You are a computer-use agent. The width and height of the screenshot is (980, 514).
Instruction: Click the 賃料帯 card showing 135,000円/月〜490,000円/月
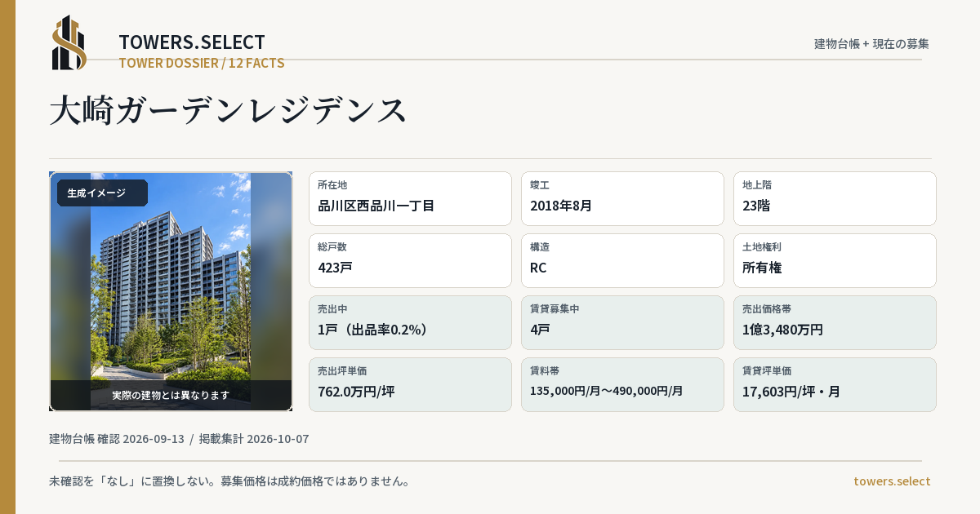pyautogui.click(x=622, y=384)
